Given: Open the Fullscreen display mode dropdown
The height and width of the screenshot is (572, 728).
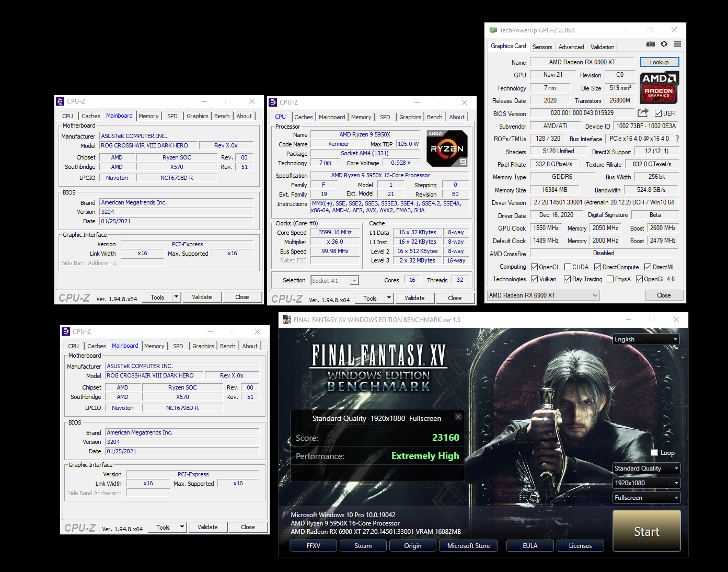Looking at the screenshot, I should tap(646, 498).
